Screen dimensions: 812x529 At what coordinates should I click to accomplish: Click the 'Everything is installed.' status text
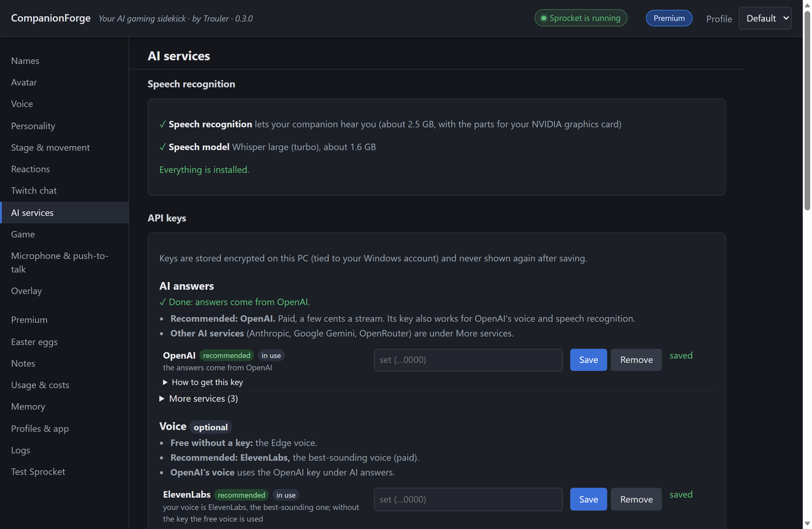tap(204, 170)
